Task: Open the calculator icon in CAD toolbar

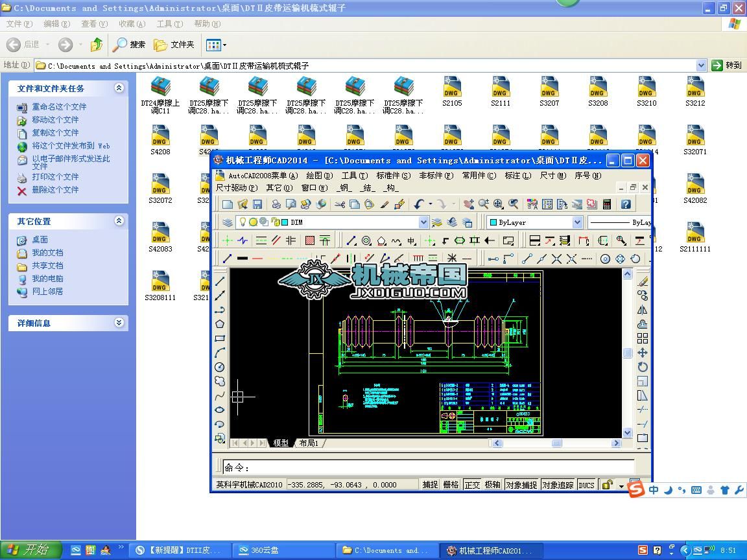Action: pyautogui.click(x=607, y=204)
